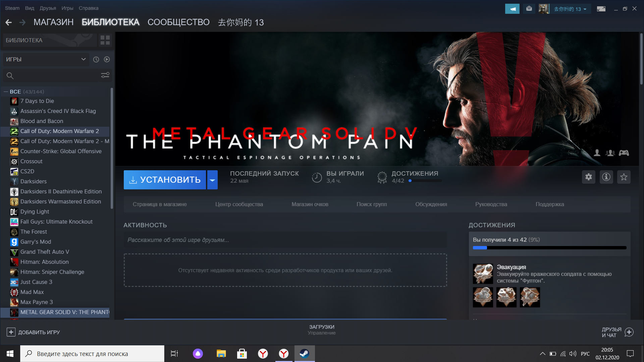Screen dimensions: 644x362
Task: Open the announcements megaphone icon
Action: pyautogui.click(x=512, y=9)
